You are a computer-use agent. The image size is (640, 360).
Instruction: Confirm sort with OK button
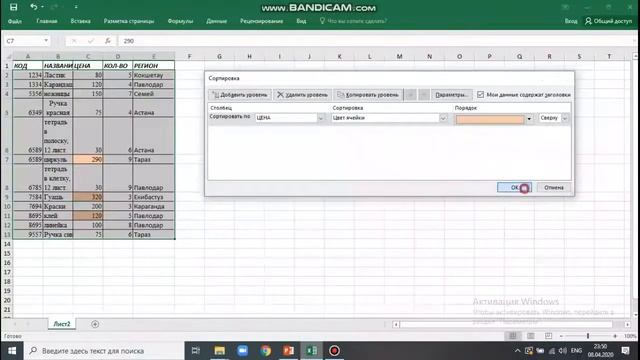[x=514, y=187]
